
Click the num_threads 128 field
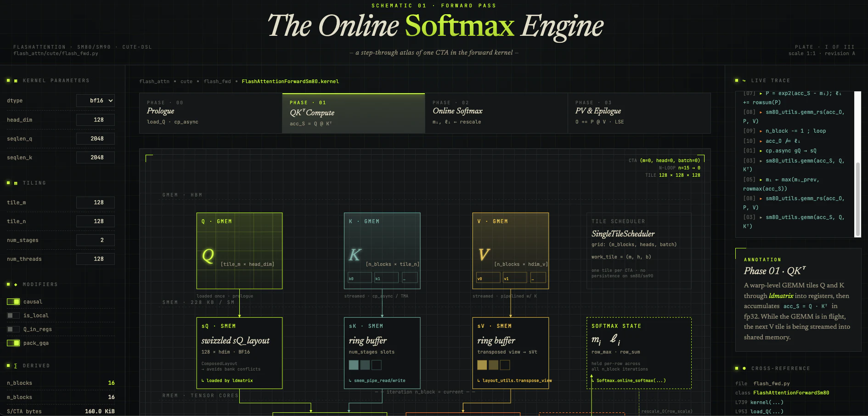click(x=96, y=259)
